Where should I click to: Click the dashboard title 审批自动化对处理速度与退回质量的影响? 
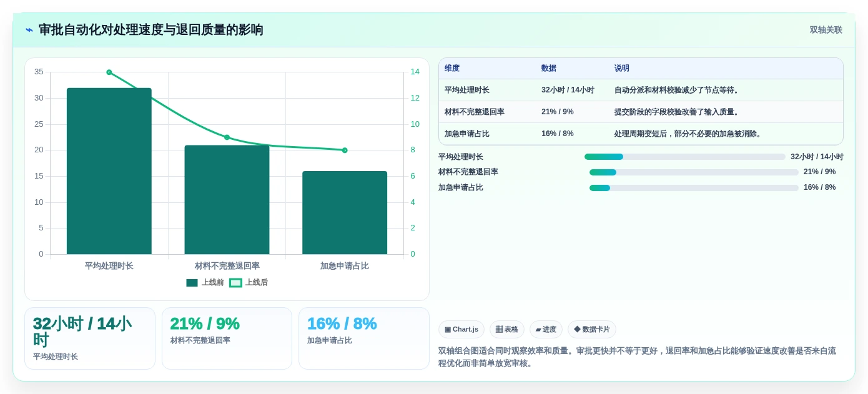pyautogui.click(x=151, y=30)
